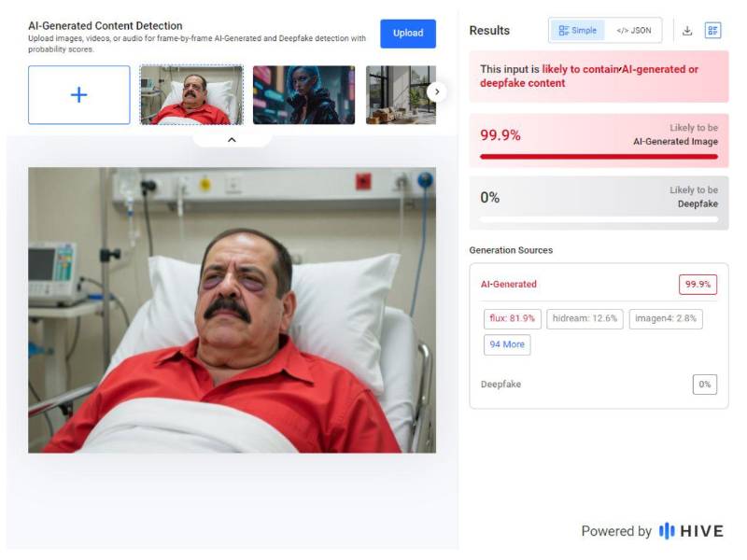Click the Deepfake 0% probability bar
Image resolution: width=747 pixels, height=560 pixels.
(599, 219)
